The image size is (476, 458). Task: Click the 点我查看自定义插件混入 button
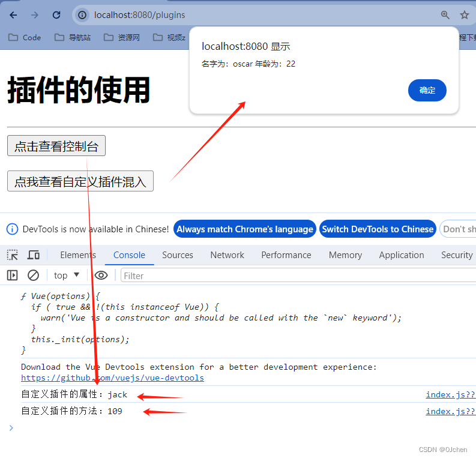(x=80, y=181)
